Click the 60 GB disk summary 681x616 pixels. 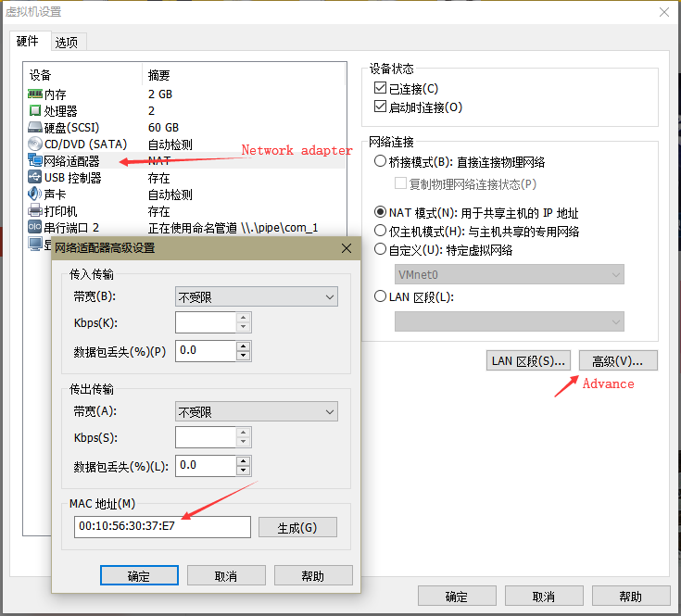point(163,128)
